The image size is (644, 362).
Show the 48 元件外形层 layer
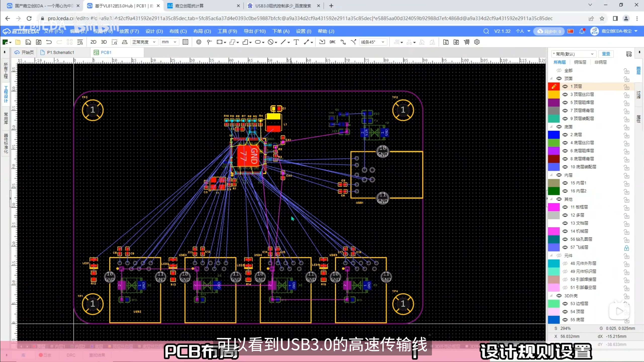pyautogui.click(x=565, y=263)
